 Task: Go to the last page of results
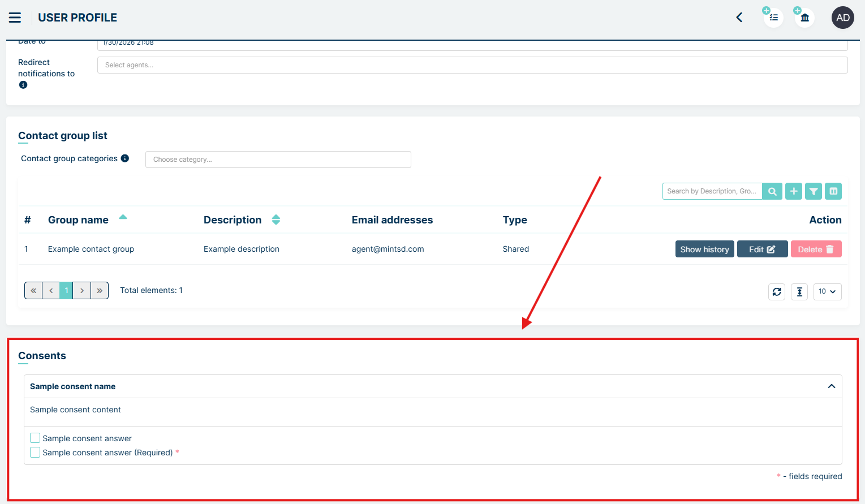pos(100,290)
